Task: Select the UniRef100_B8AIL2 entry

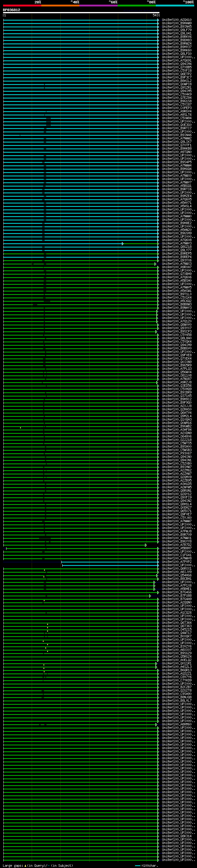Action: [x=176, y=81]
